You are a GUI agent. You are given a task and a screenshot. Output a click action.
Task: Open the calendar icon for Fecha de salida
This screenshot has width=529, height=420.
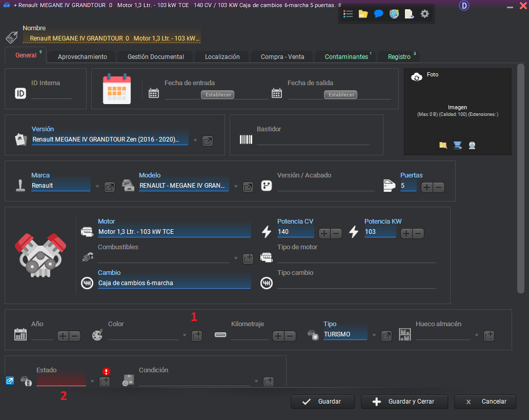[x=277, y=93]
